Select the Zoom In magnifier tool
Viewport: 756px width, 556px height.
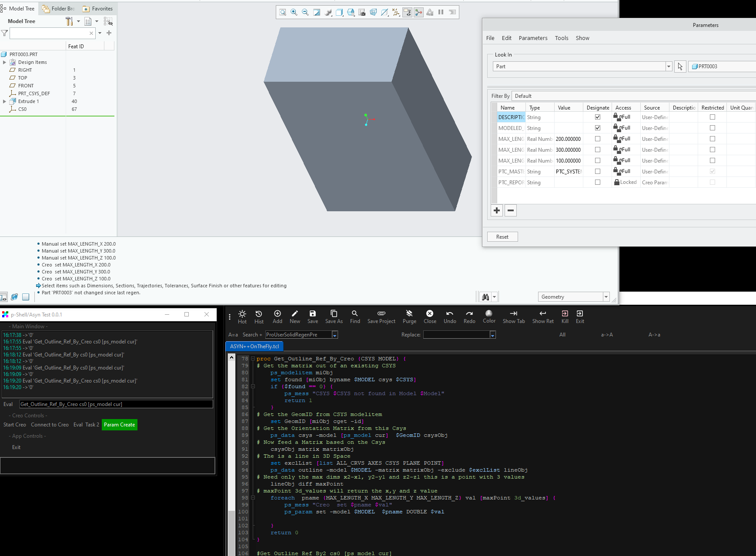click(294, 12)
